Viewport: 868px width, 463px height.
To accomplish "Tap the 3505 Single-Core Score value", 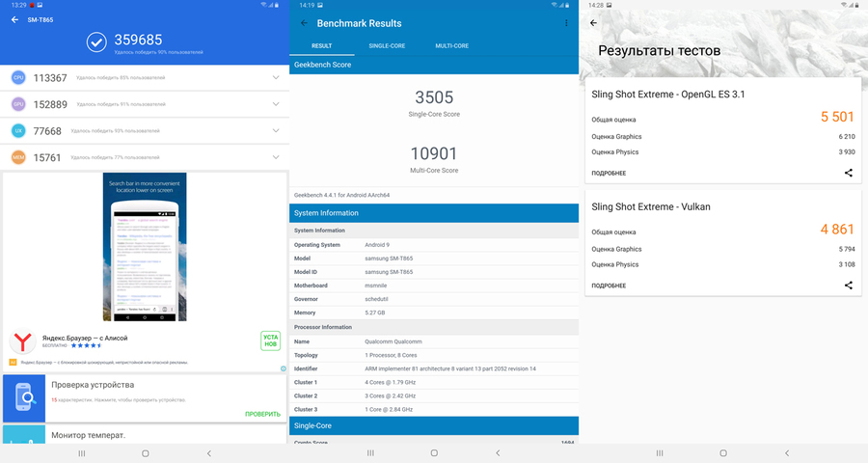I will (x=434, y=97).
